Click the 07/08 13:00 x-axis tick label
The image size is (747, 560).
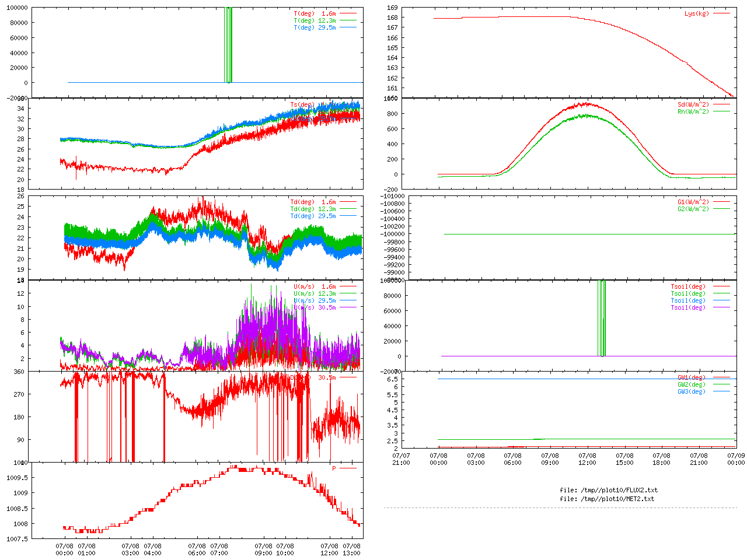click(351, 549)
